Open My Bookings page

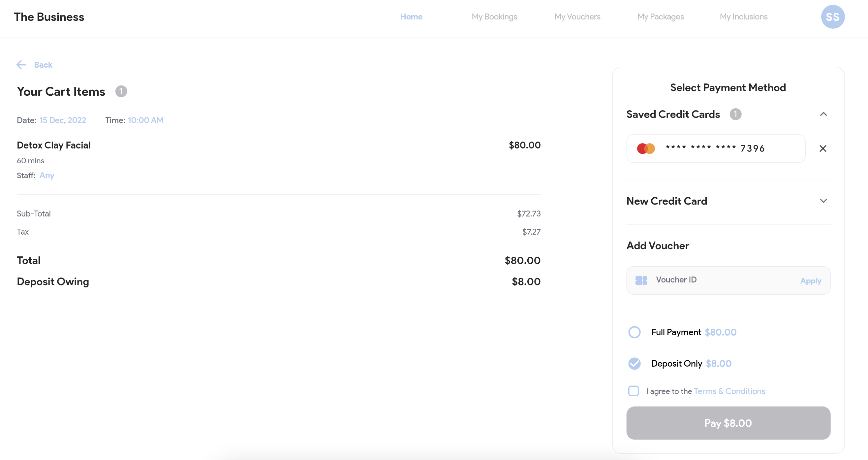click(494, 17)
